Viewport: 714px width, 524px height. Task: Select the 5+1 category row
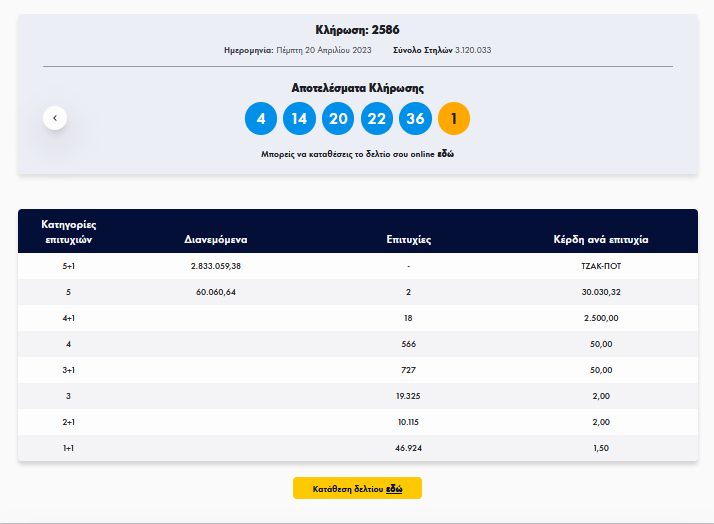pos(68,266)
